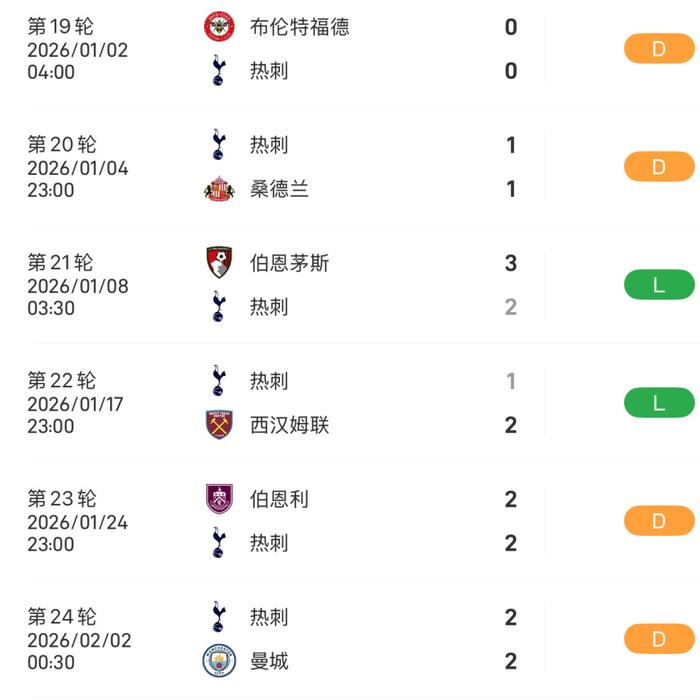The height and width of the screenshot is (700, 700).
Task: Open the 桑德兰 team name
Action: pos(279,189)
